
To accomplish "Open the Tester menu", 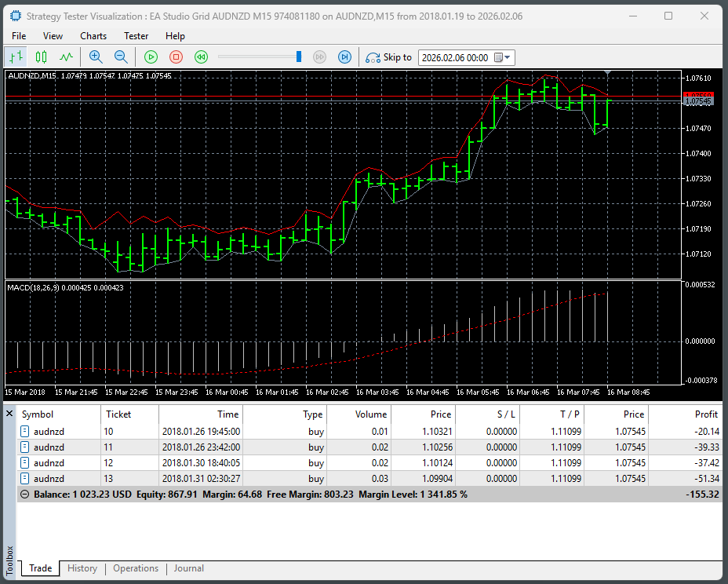I will [136, 36].
